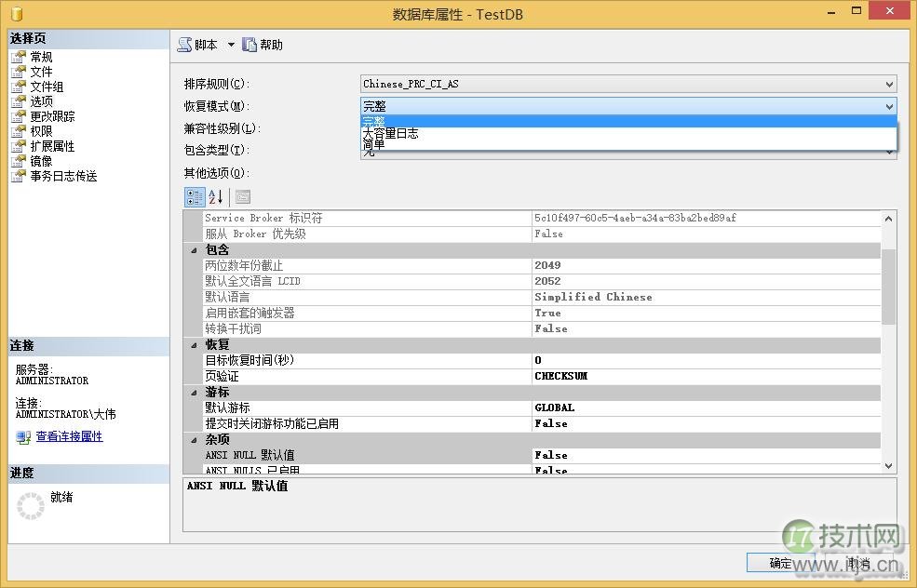Screen dimensions: 917x588
Task: Select 页验证 value CHECKSUM
Action: [706, 376]
